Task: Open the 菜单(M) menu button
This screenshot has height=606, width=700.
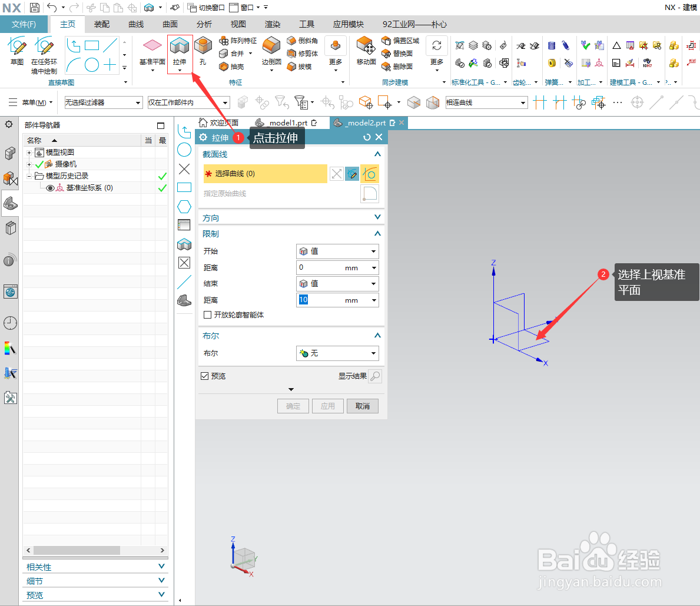Action: coord(31,102)
